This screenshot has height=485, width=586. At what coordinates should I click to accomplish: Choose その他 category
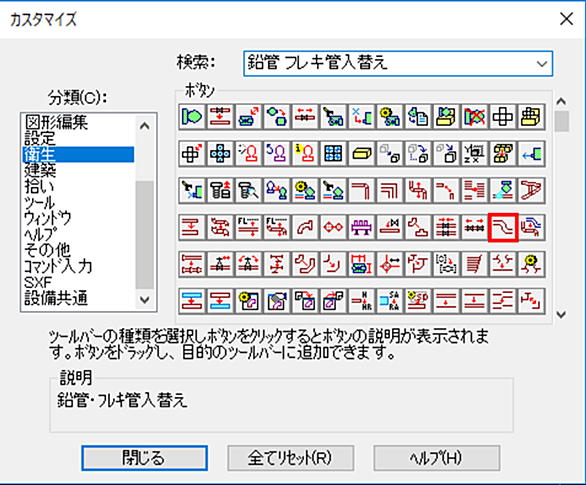pyautogui.click(x=47, y=250)
